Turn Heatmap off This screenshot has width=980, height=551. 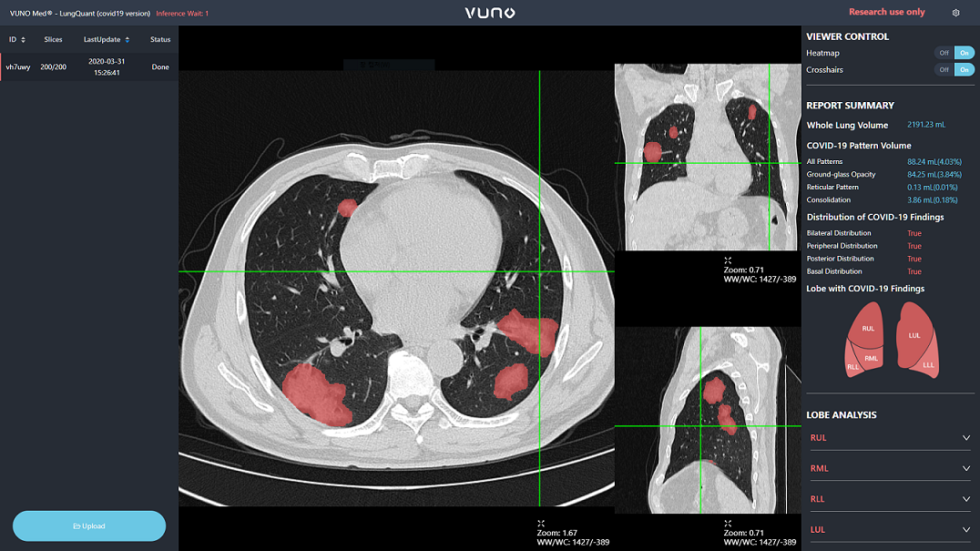tap(944, 54)
